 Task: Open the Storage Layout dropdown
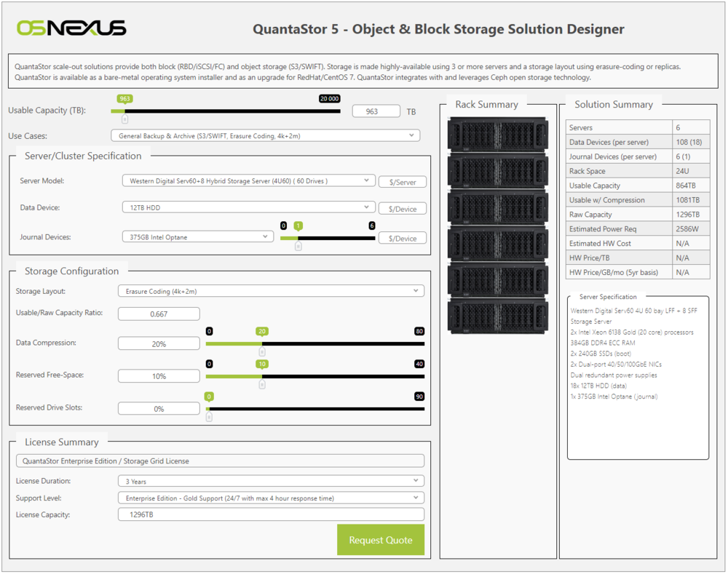[x=271, y=290]
